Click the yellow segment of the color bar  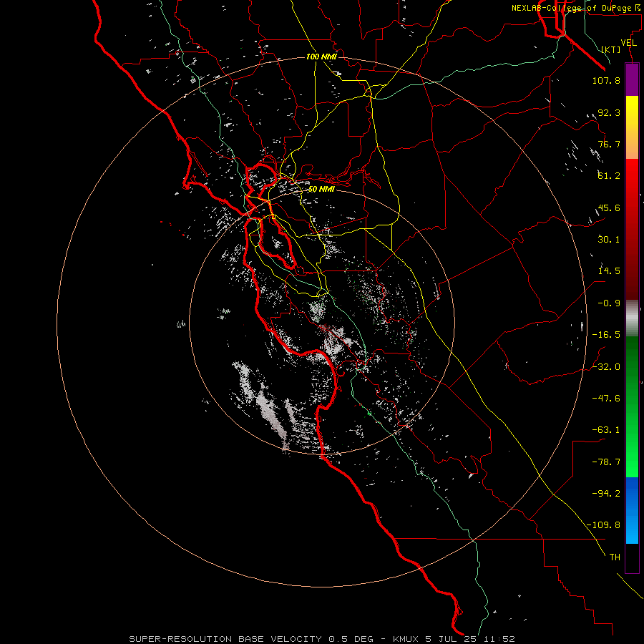point(632,127)
